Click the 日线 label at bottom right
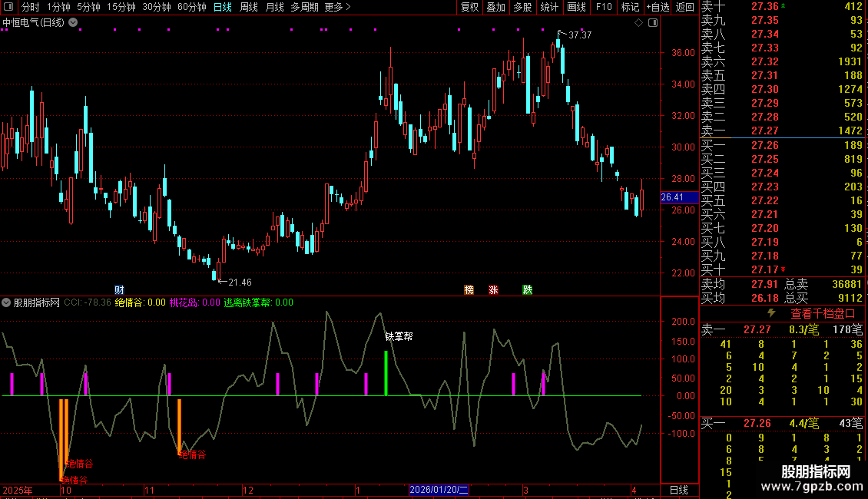Viewport: 868px width, 499px height. coord(679,490)
